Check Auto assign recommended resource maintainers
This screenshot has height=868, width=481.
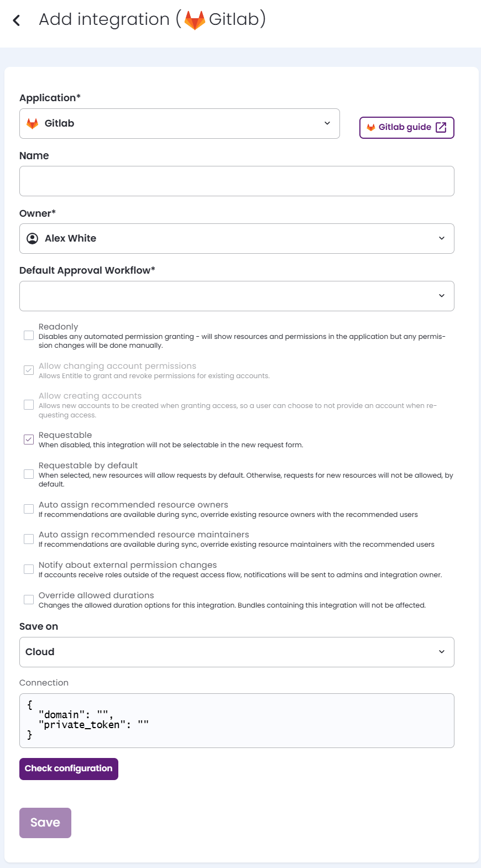[x=28, y=538]
